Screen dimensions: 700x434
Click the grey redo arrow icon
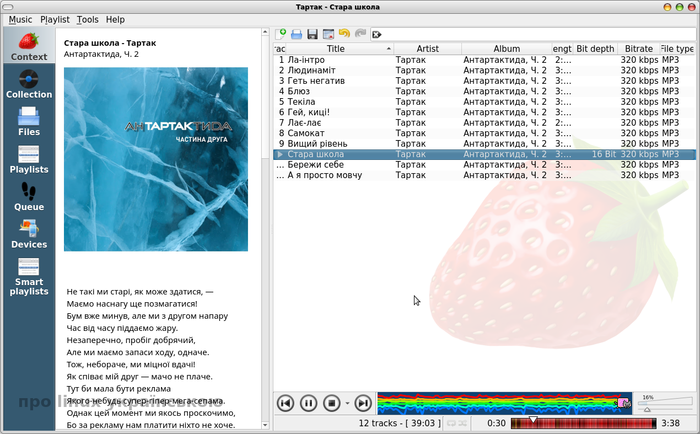pos(360,33)
